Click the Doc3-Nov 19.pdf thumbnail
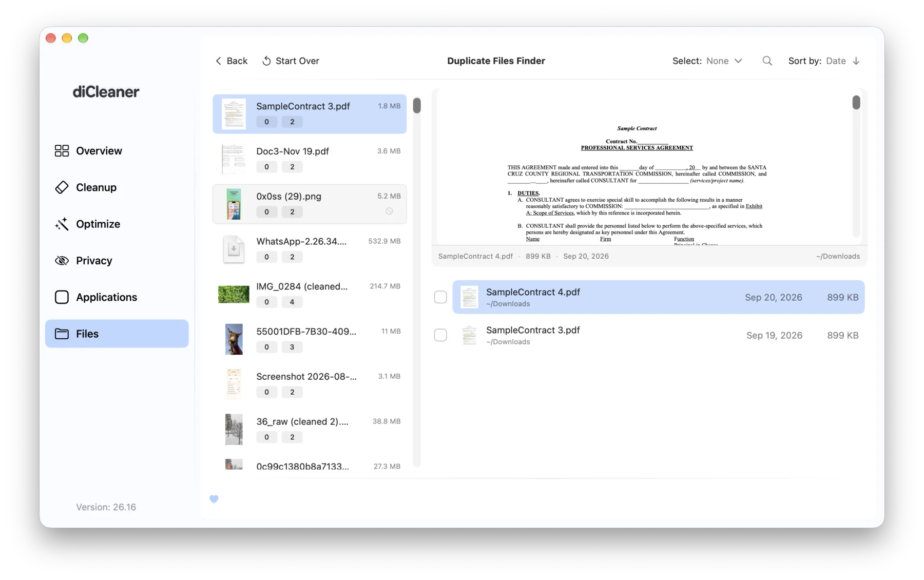This screenshot has width=924, height=580. point(234,159)
